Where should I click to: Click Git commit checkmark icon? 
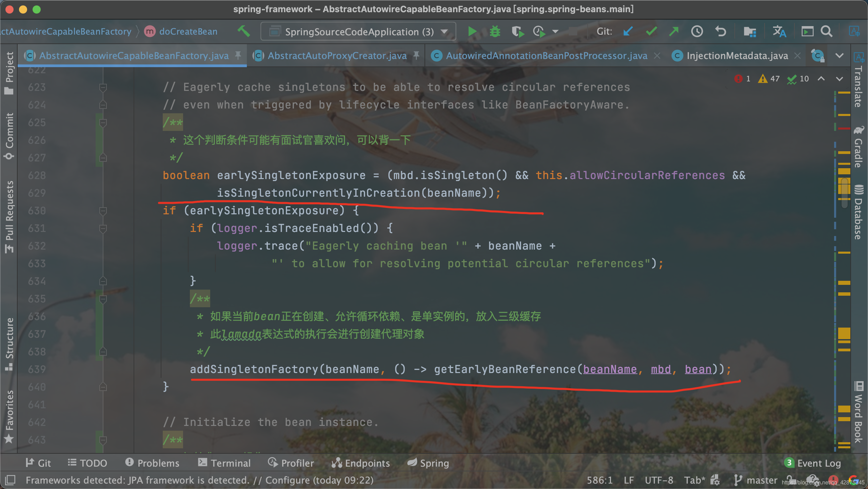(x=651, y=32)
